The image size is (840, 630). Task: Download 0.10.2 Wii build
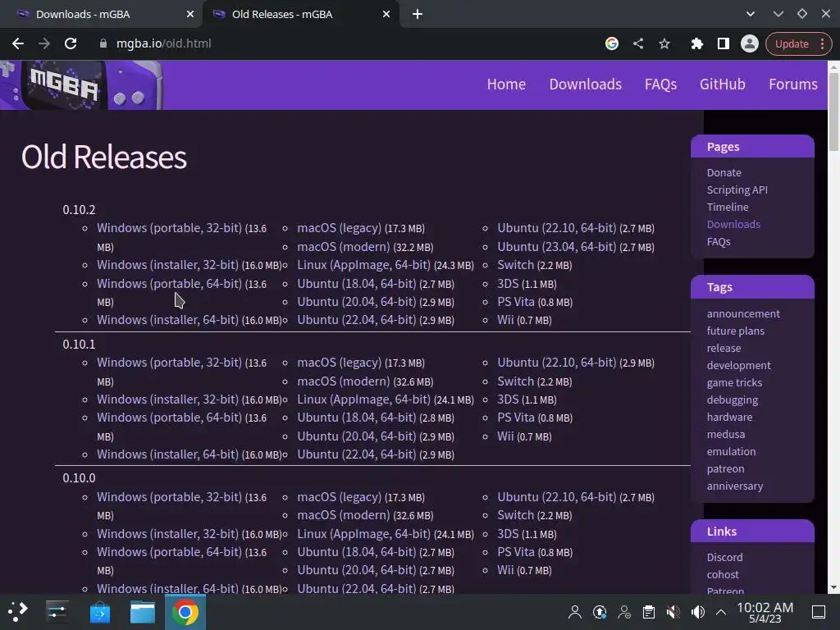pos(505,320)
